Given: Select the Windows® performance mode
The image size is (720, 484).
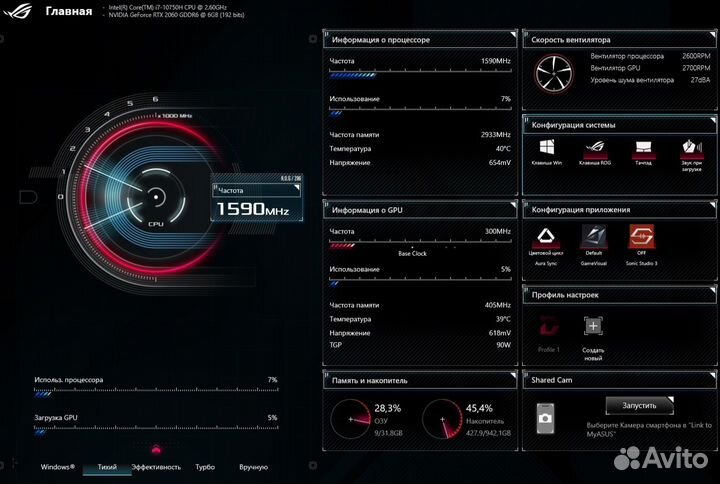Looking at the screenshot, I should [x=57, y=467].
